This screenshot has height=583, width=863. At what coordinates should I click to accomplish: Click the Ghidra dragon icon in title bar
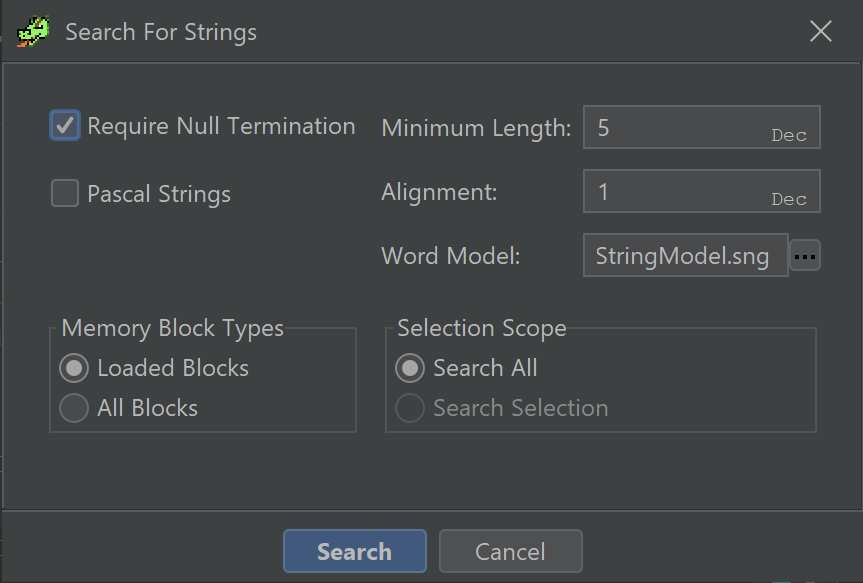pyautogui.click(x=33, y=31)
